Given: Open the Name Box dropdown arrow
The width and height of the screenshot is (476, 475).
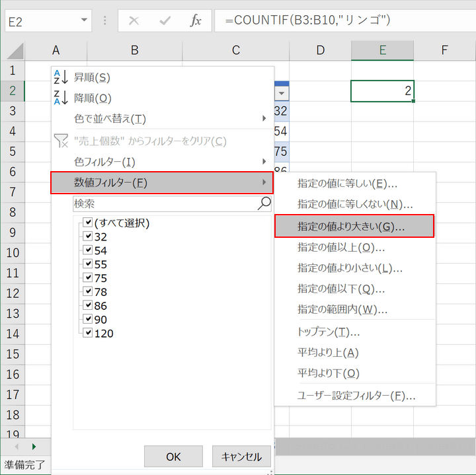Looking at the screenshot, I should 84,20.
